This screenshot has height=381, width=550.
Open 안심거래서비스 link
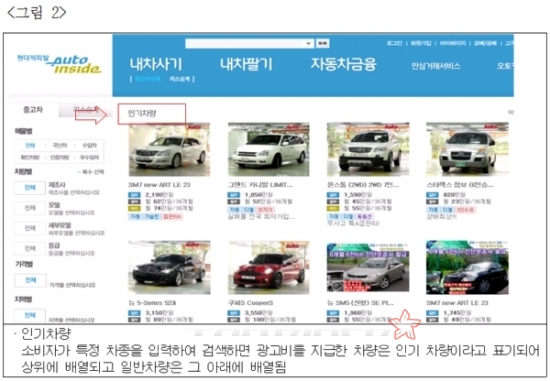click(x=436, y=66)
